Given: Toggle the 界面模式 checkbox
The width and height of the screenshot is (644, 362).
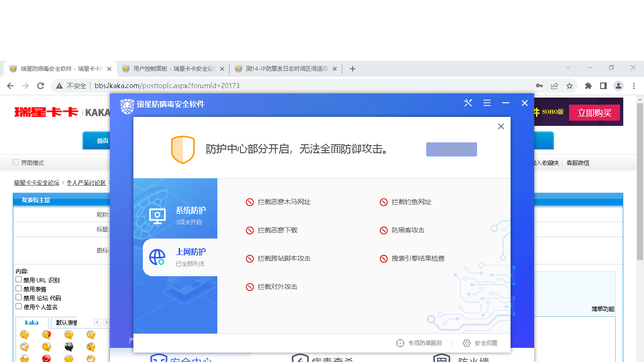Looking at the screenshot, I should [16, 163].
